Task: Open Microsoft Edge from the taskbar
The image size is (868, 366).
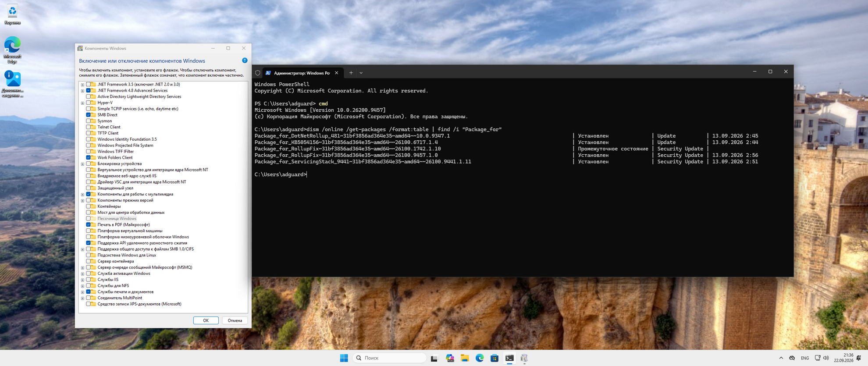Action: [480, 358]
